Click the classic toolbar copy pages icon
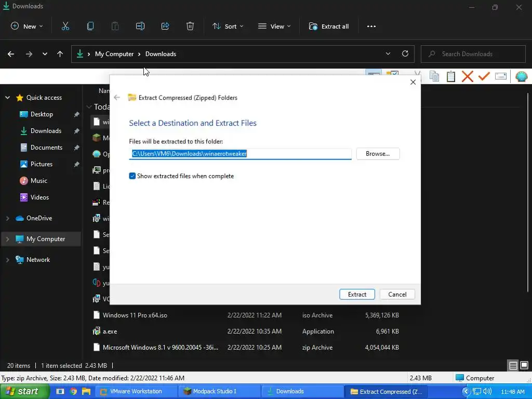Screen dimensions: 532x399 tap(434, 76)
